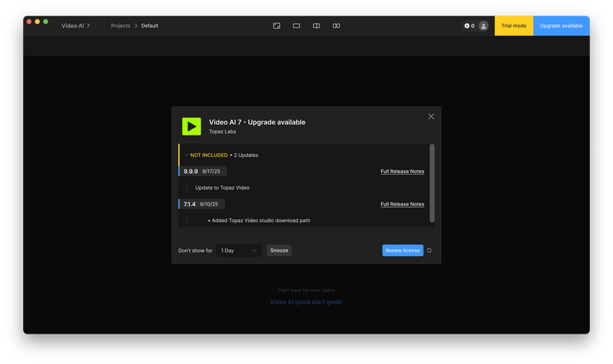Open Full Release Notes for version 7.1.4
Image resolution: width=613 pixels, height=364 pixels.
click(x=402, y=204)
